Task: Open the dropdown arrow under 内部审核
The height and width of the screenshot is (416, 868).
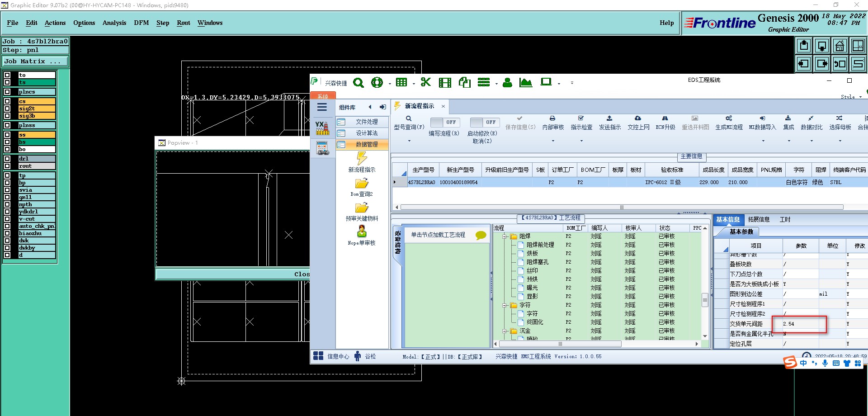Action: (x=553, y=141)
